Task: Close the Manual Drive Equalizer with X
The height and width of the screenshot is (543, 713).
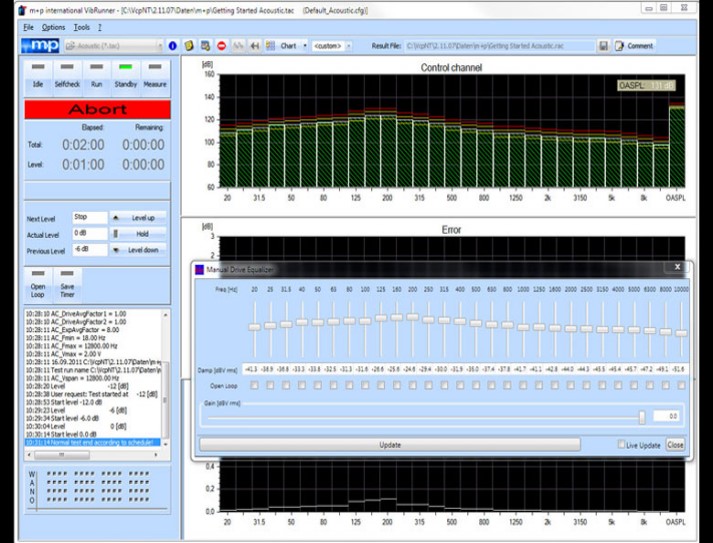Action: pyautogui.click(x=677, y=267)
